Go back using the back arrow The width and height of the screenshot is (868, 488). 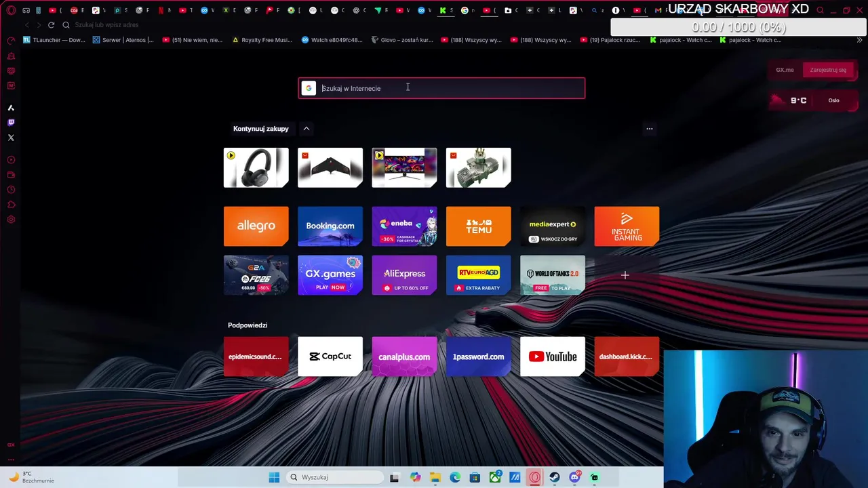pyautogui.click(x=27, y=25)
